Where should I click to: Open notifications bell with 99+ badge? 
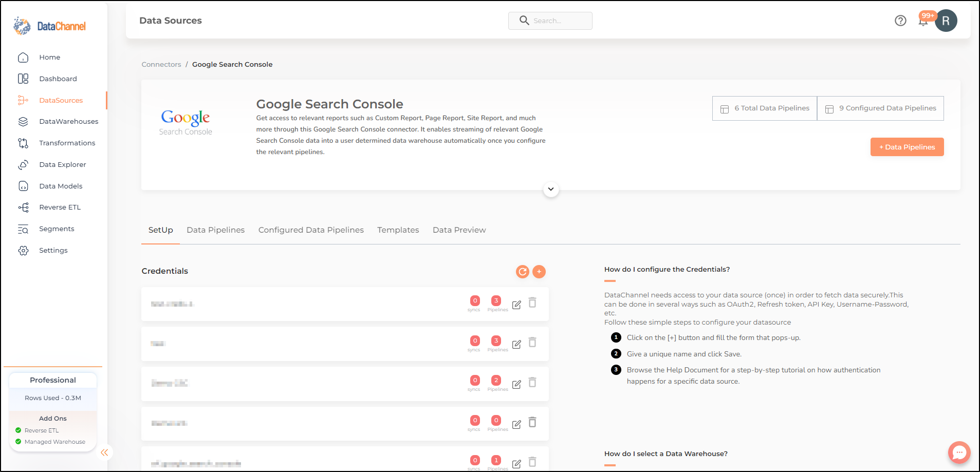point(924,21)
